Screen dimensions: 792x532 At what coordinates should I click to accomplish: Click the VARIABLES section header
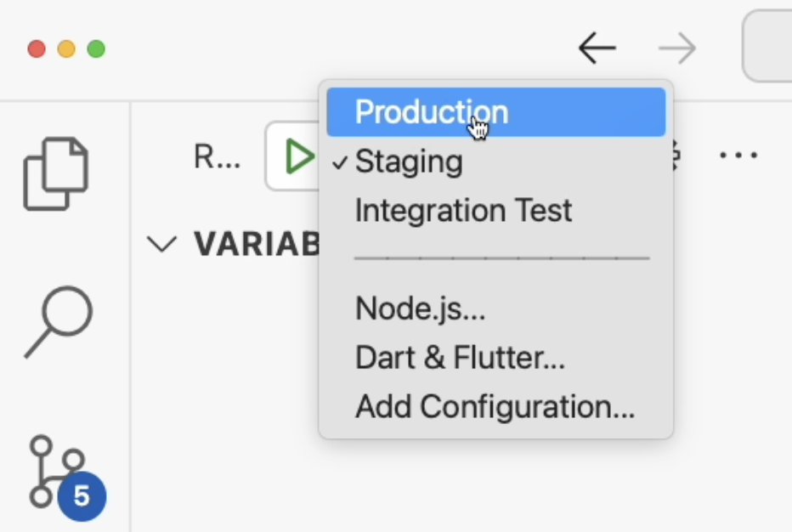coord(255,245)
